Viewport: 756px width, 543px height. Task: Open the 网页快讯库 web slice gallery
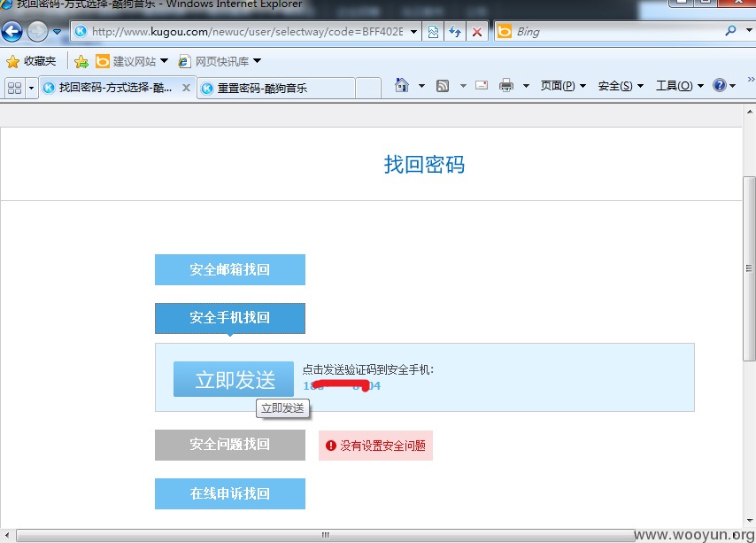(x=213, y=61)
